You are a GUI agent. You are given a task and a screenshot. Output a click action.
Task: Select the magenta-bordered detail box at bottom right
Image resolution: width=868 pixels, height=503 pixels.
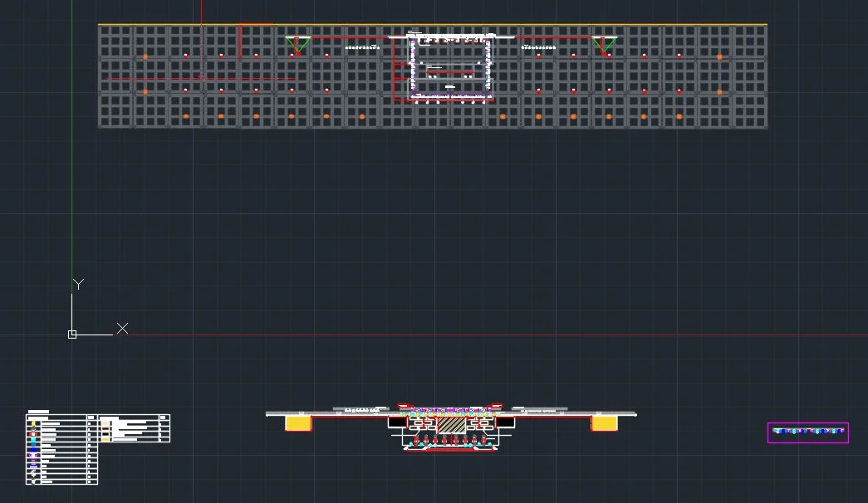(807, 432)
